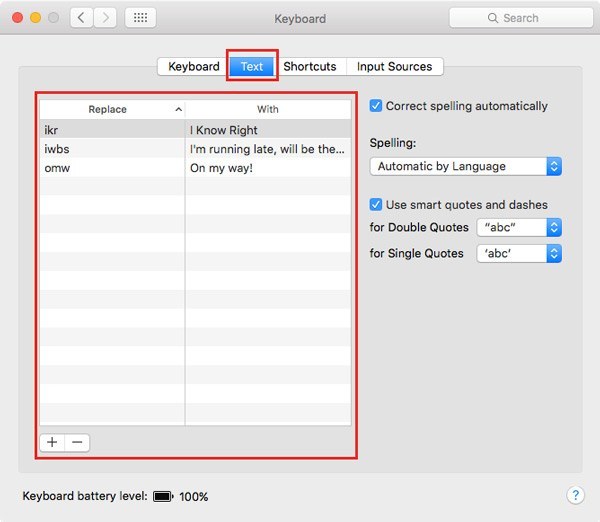Screen dimensions: 600x522
Task: Click the Keyboard window title
Action: click(x=300, y=19)
